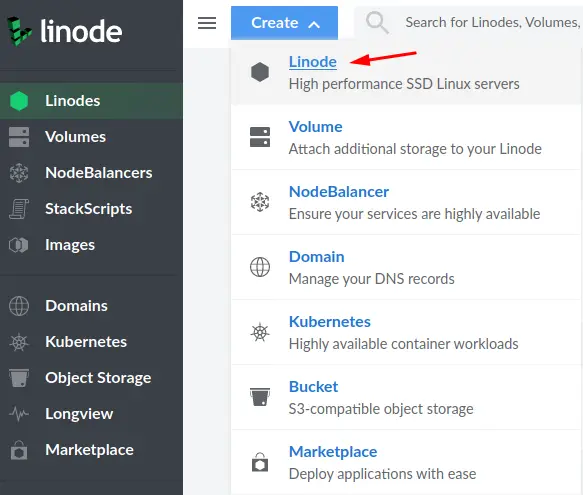Click the green hexagon Linodes sidebar icon
Screen dimensions: 583x495
[x=19, y=101]
